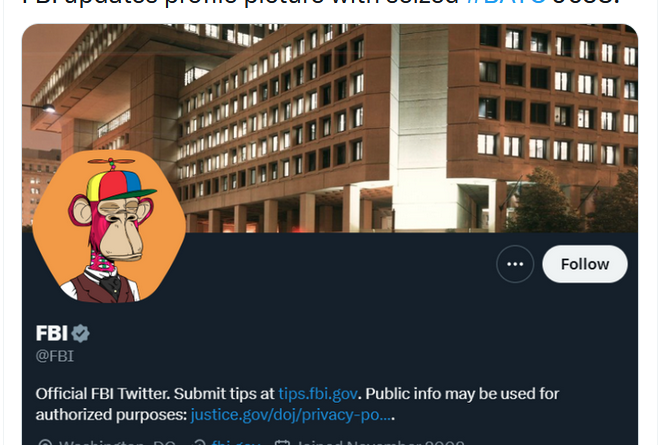Viewport: 660px width, 445px height.
Task: Open the justice.gov privacy policy link
Action: tap(292, 414)
